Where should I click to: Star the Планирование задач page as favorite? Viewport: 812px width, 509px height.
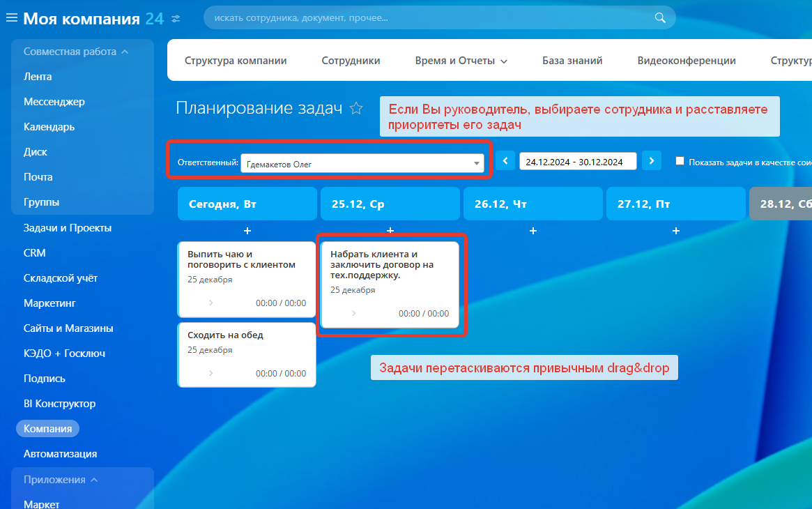click(356, 108)
